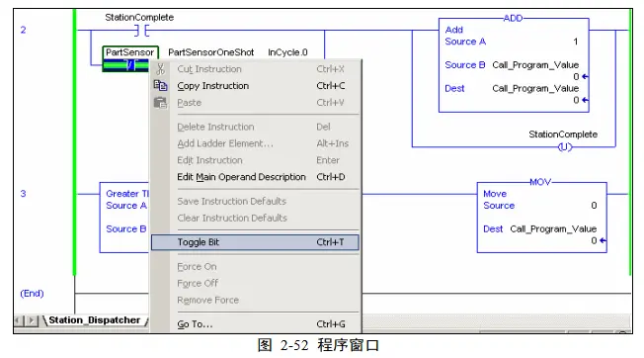Viewport: 644px width, 358px height.
Task: Click Source B label in Greater Than block
Action: pos(126,228)
